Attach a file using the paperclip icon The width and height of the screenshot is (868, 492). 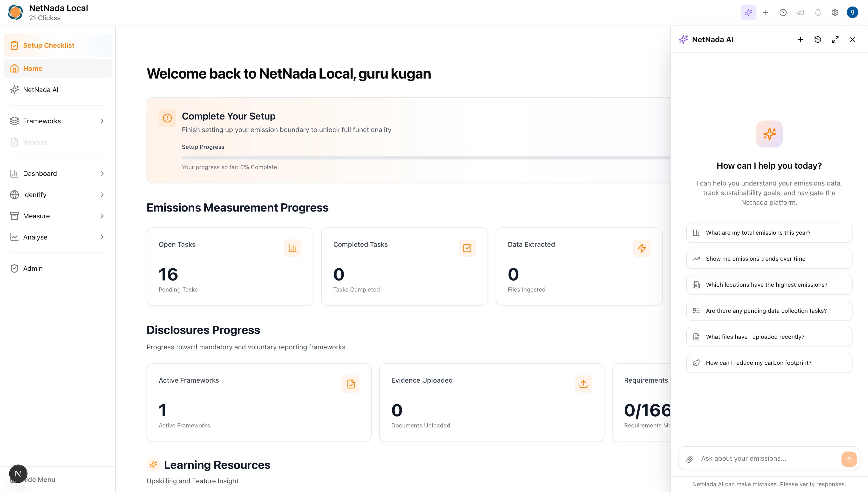tap(690, 459)
